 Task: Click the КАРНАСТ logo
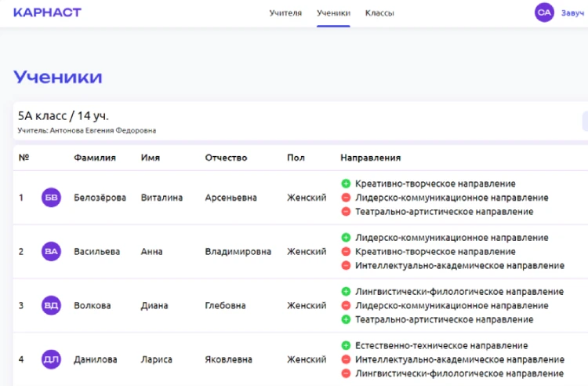pos(47,13)
